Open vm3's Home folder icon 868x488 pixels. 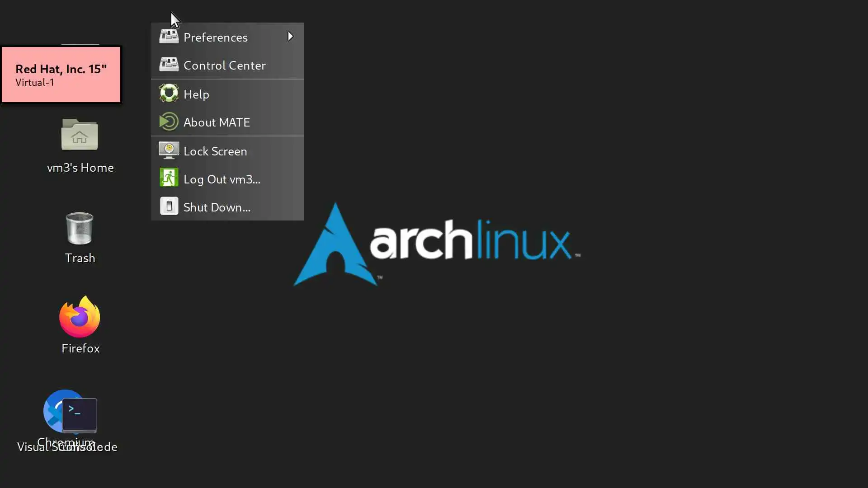point(80,135)
